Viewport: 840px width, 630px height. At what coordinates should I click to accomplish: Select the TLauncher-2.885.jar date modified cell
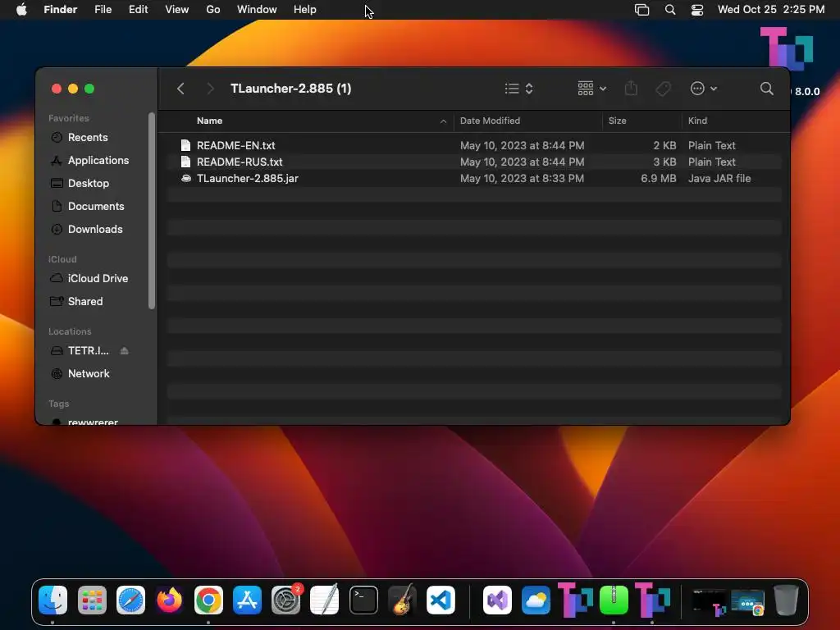[x=522, y=178]
